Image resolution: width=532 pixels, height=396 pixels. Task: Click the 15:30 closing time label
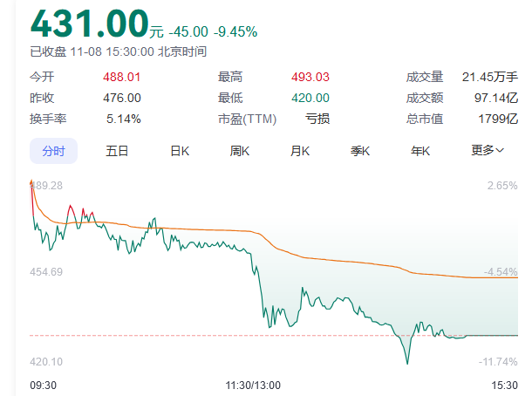[x=503, y=383]
